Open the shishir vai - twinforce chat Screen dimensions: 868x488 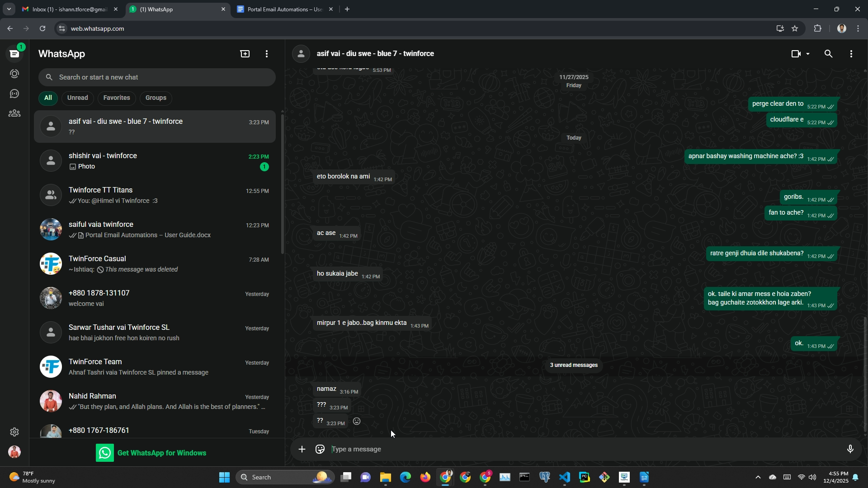(x=155, y=161)
